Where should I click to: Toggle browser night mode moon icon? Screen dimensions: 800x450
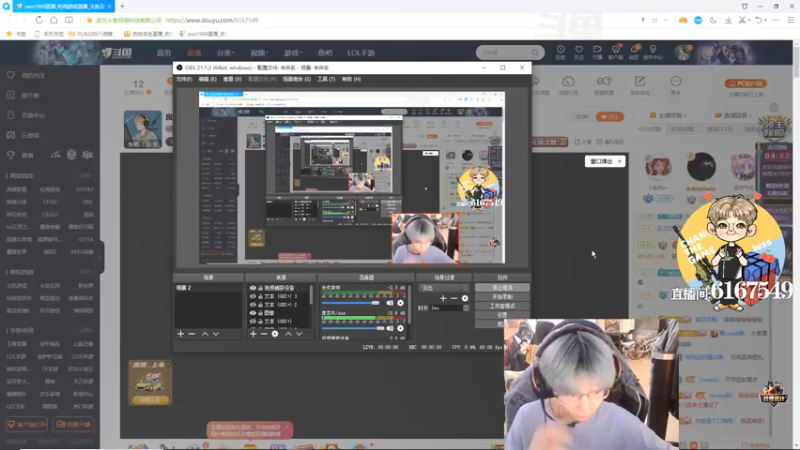pyautogui.click(x=713, y=20)
